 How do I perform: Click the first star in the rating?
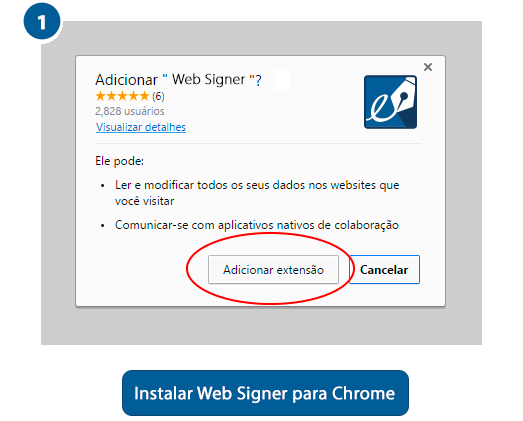pos(100,96)
